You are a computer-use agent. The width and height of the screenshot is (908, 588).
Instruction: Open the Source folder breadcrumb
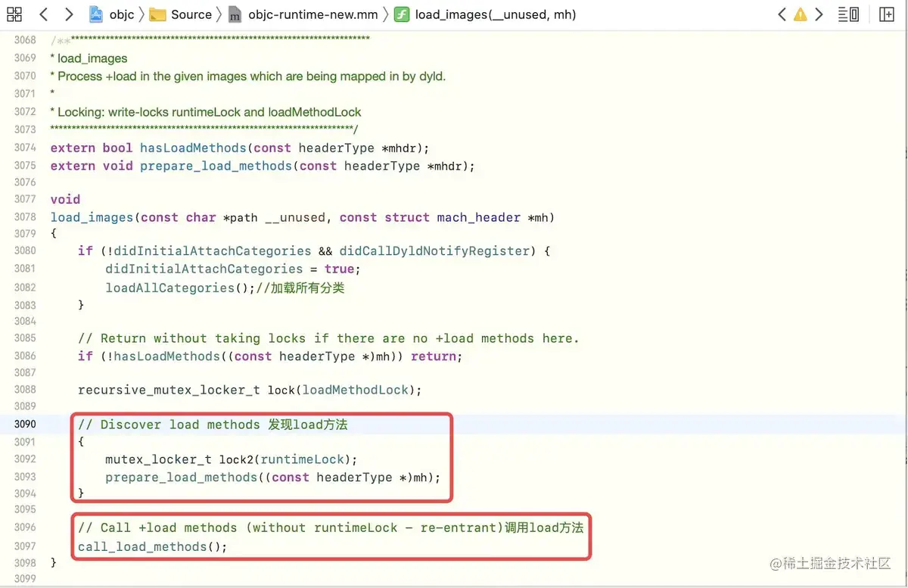[x=181, y=14]
